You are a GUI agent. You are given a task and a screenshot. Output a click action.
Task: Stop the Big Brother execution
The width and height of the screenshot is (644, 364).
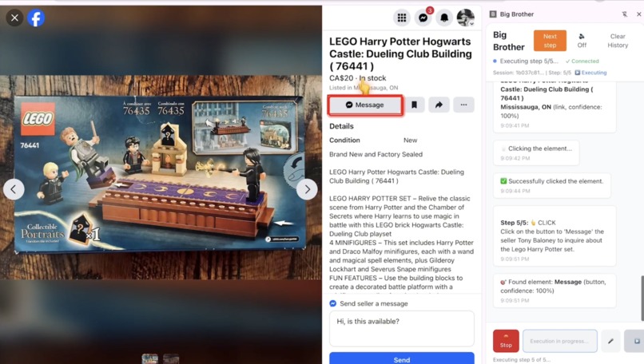click(506, 341)
